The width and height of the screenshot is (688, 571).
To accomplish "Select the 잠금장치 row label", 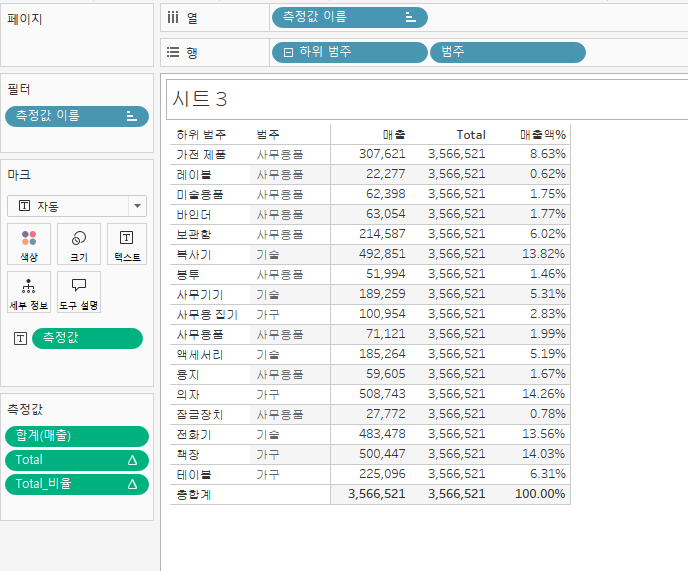I will (x=200, y=415).
